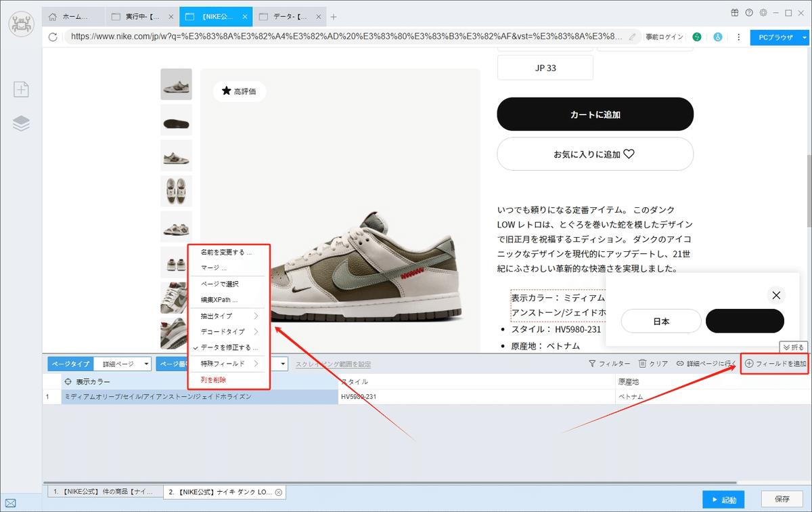
Task: Select the 原産地 column header
Action: [713, 382]
